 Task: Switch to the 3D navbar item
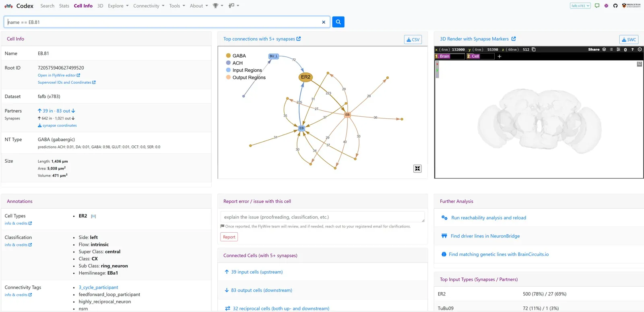click(100, 6)
